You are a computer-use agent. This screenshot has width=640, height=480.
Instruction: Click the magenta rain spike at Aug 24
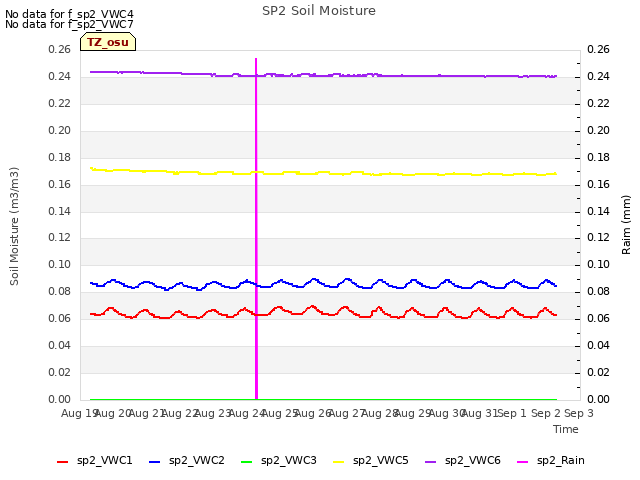256,229
